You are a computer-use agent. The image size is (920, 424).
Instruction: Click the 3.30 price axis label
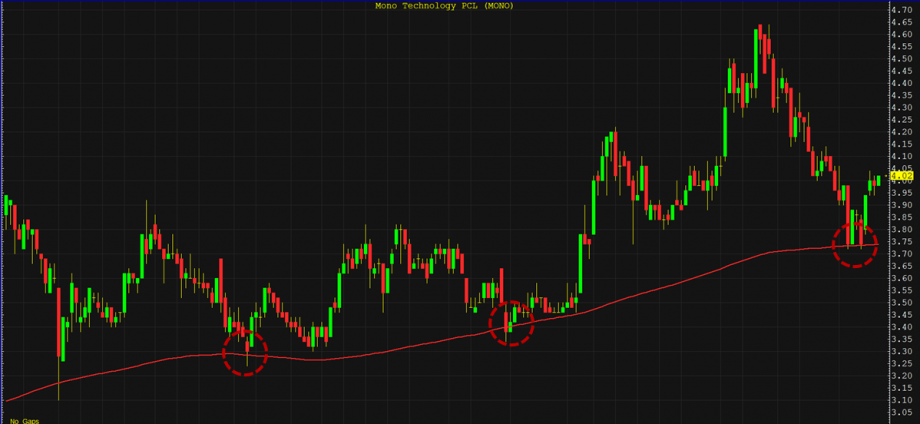point(902,351)
